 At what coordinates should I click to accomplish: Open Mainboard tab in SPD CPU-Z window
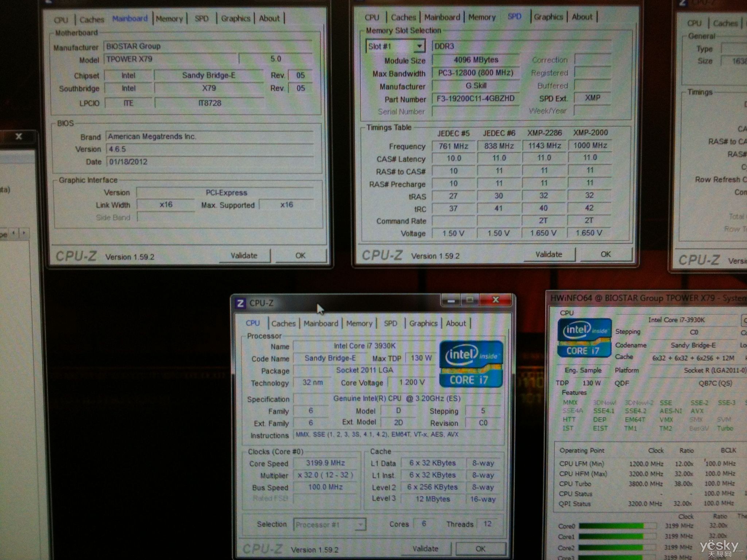point(442,17)
